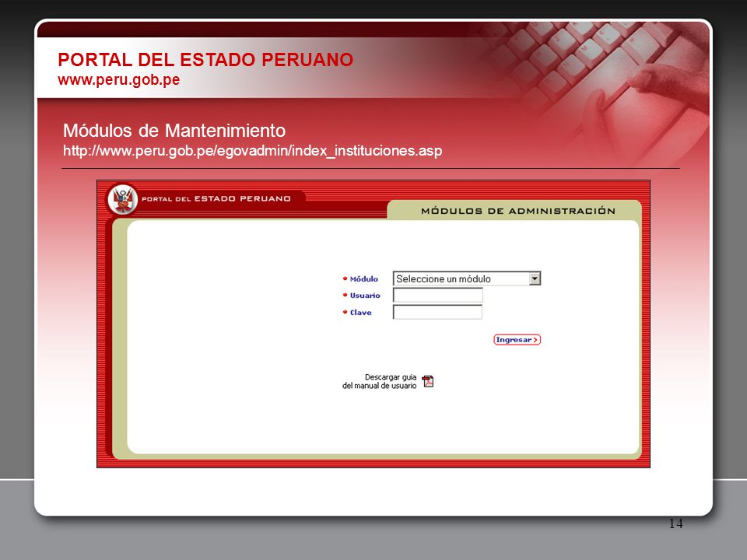Open the 'Seleccione un módulo' dropdown

466,278
